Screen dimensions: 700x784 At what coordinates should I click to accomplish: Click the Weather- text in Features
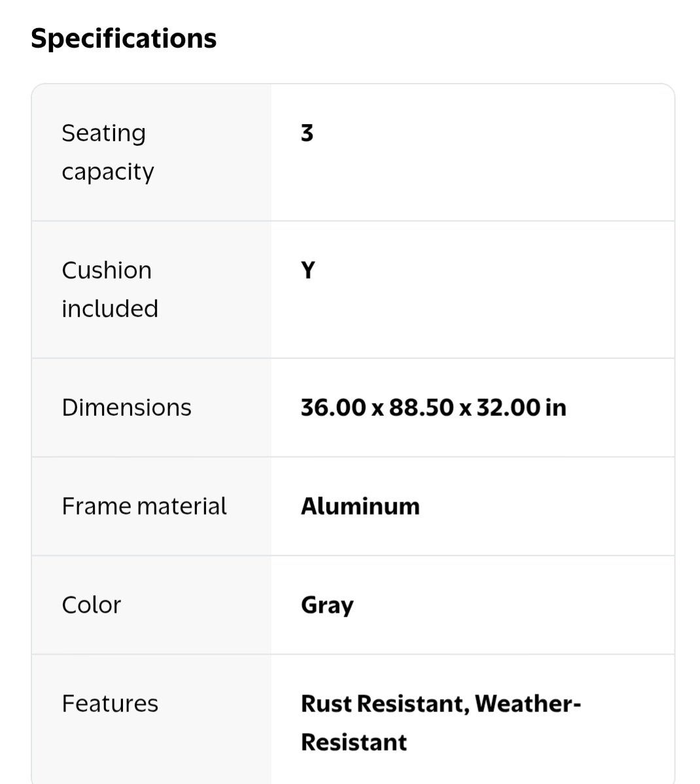528,704
